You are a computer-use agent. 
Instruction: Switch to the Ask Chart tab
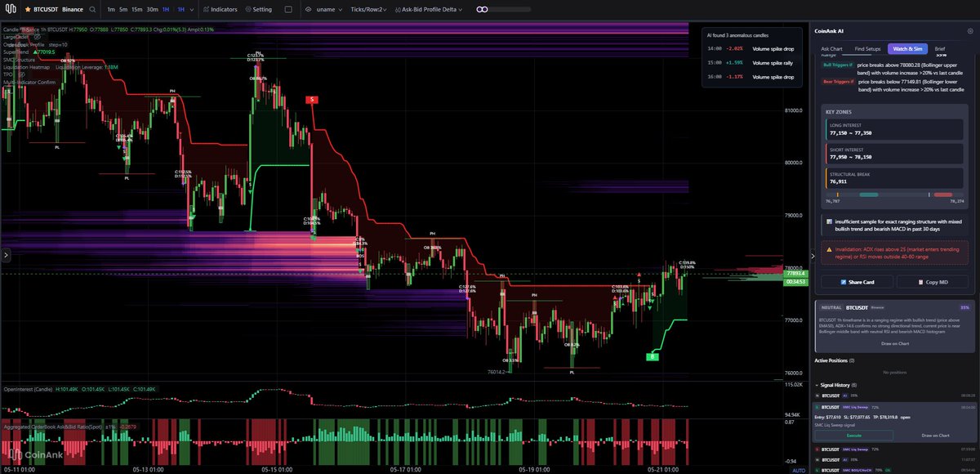[831, 49]
